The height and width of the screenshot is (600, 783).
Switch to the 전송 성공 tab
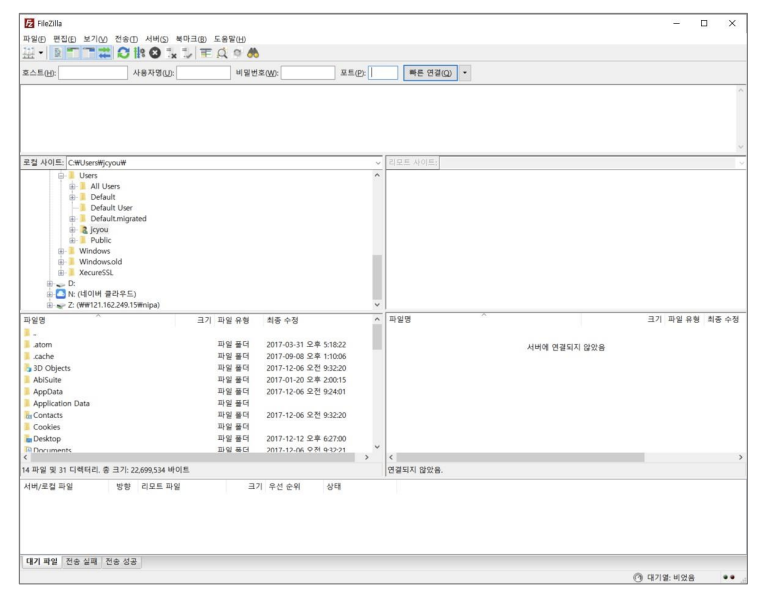coord(121,562)
